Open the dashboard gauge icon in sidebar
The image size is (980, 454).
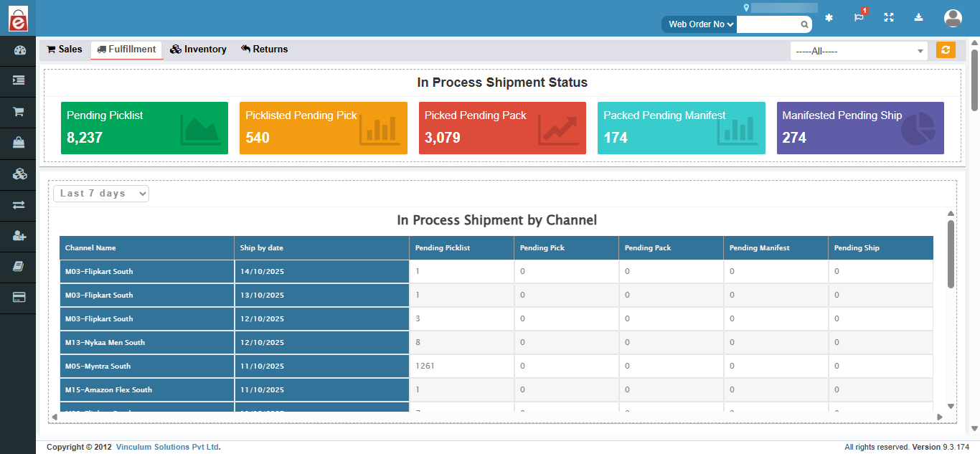pos(19,50)
